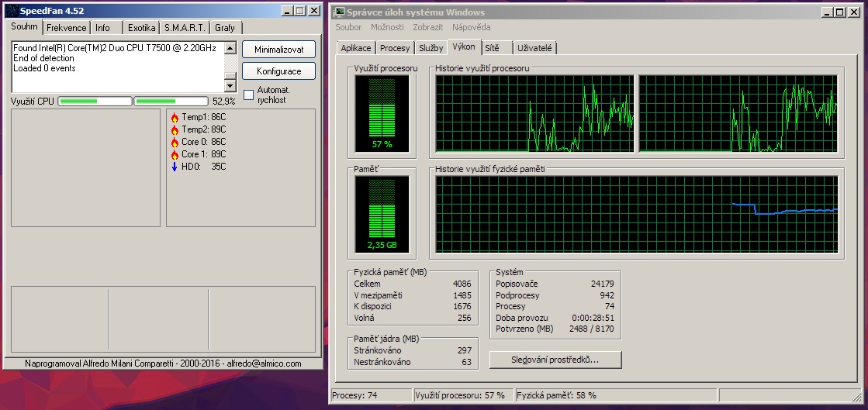Image resolution: width=868 pixels, height=410 pixels.
Task: Open the Zobrazit menu
Action: pyautogui.click(x=427, y=27)
